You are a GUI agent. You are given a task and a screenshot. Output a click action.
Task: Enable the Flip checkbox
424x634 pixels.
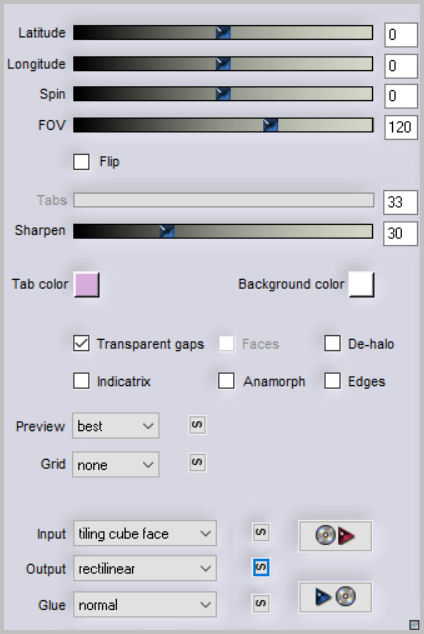coord(81,162)
